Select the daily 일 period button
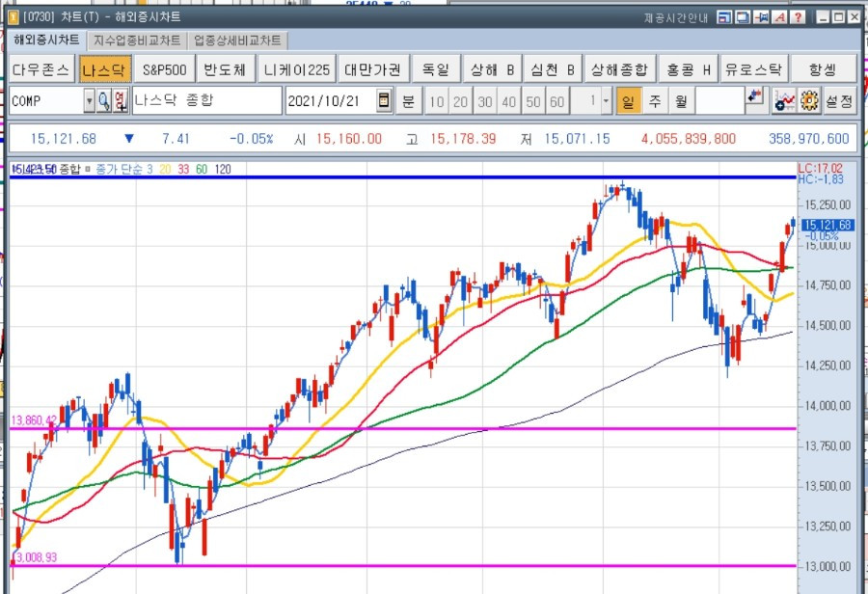 coord(628,100)
